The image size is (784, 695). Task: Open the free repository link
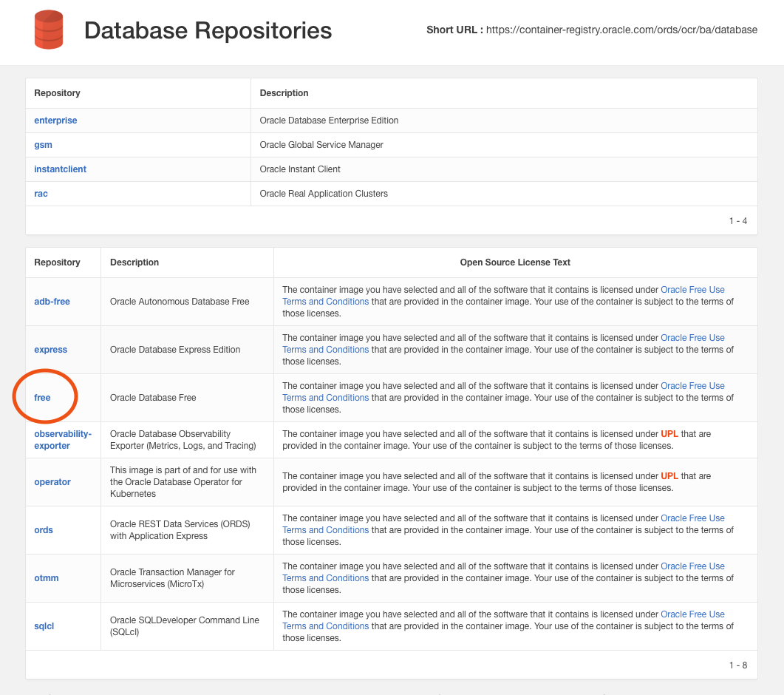(42, 398)
